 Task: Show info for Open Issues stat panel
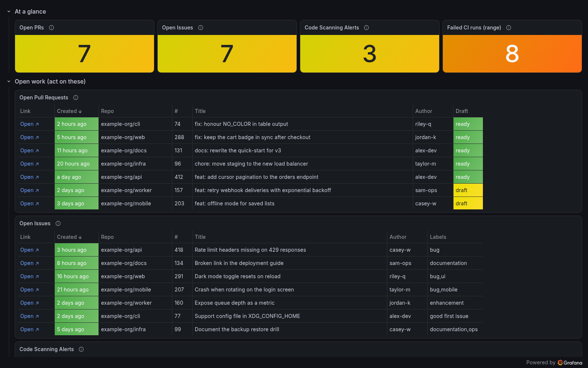coord(201,28)
